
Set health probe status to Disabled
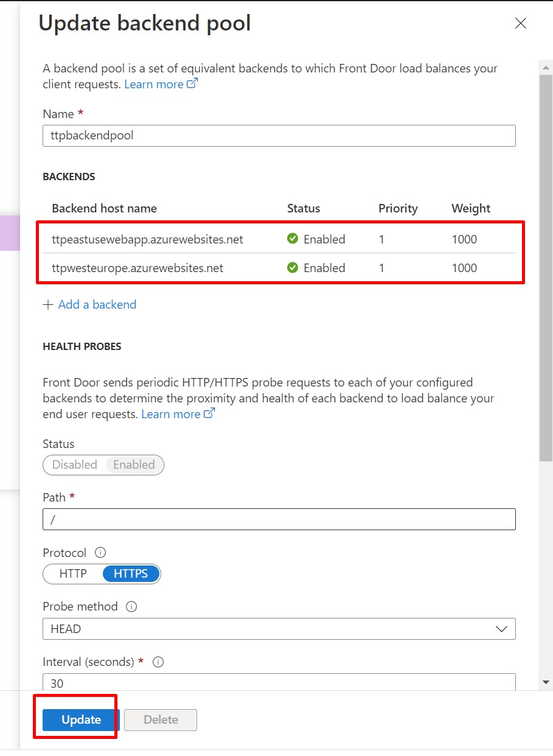(x=74, y=465)
